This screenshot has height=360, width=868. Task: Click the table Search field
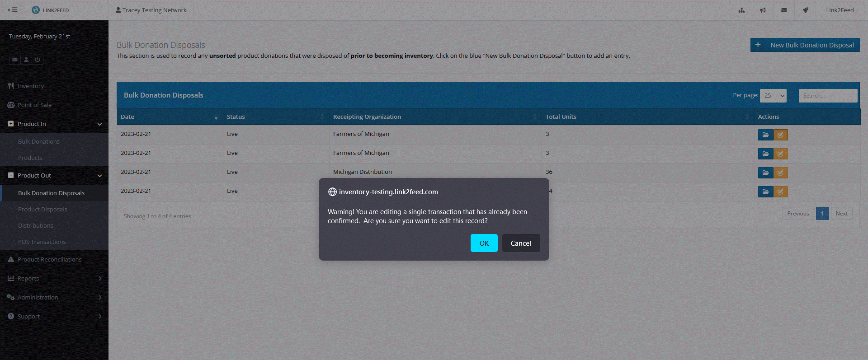tap(827, 96)
